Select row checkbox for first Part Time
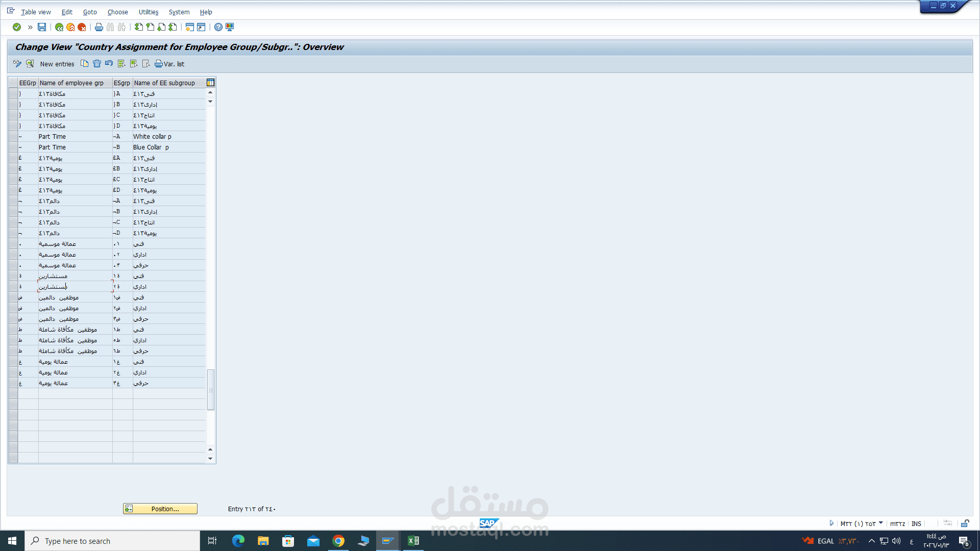Image resolution: width=980 pixels, height=551 pixels. coord(13,137)
